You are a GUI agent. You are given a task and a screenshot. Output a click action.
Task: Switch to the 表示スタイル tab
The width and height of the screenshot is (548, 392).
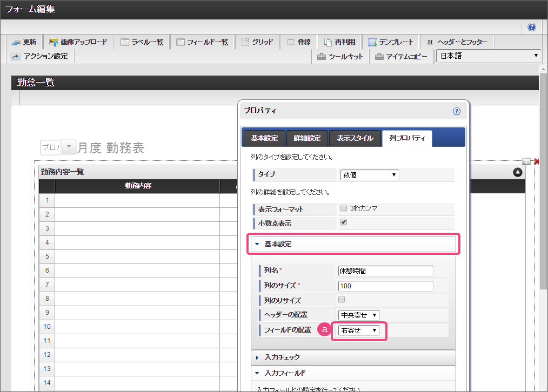point(355,138)
